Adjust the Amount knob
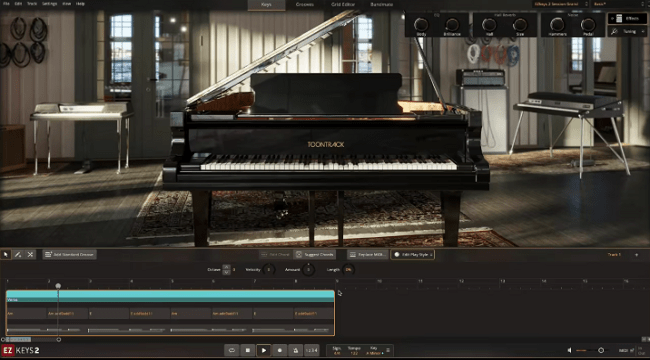 308,270
